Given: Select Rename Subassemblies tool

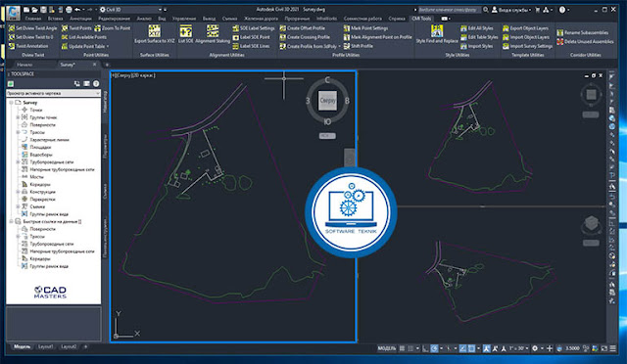Looking at the screenshot, I should tap(583, 32).
